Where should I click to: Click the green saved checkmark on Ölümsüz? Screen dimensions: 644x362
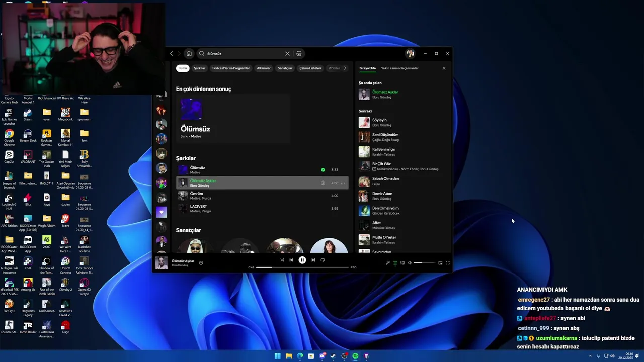tap(323, 170)
